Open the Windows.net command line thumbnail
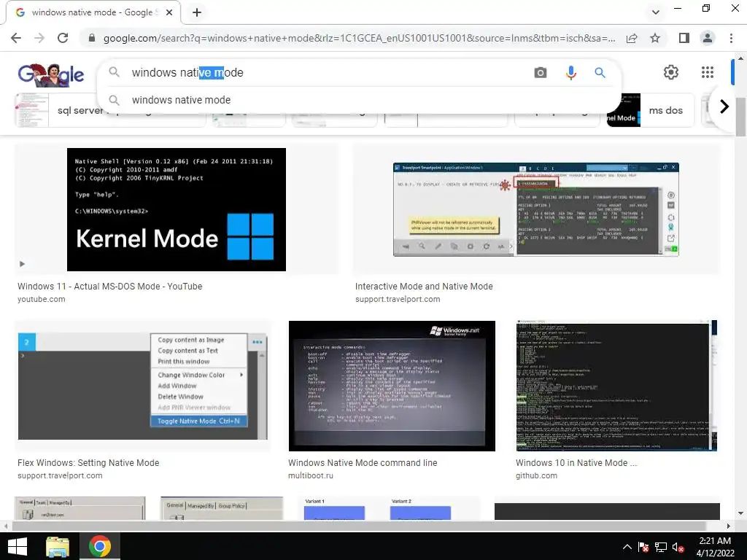 (392, 386)
